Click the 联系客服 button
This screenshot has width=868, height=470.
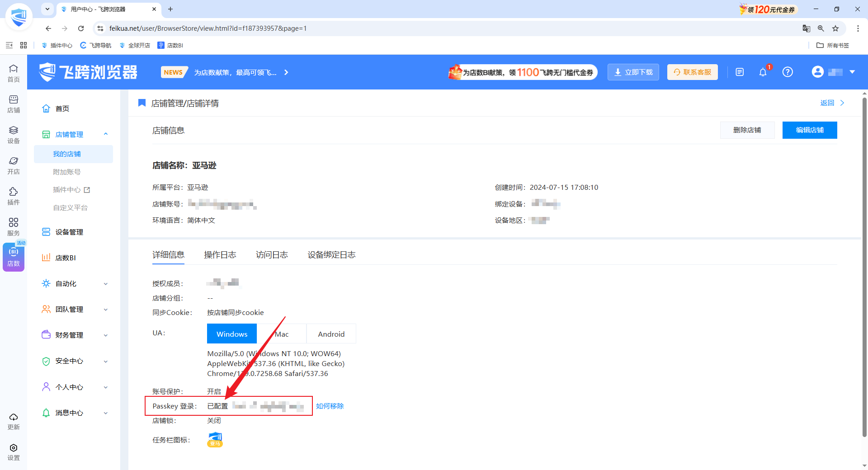pyautogui.click(x=693, y=72)
